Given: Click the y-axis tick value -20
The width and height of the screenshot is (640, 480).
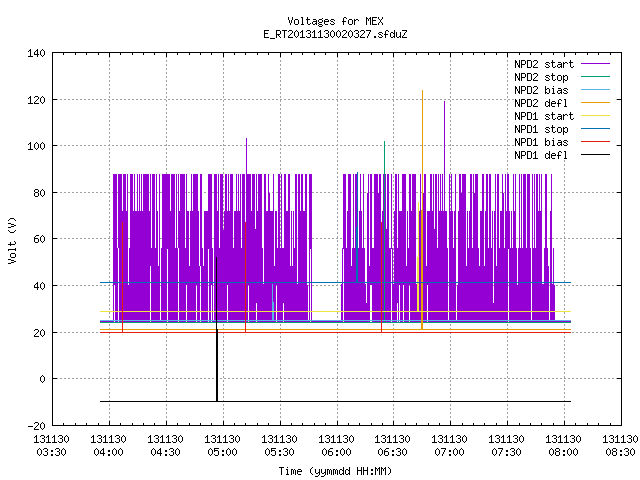Looking at the screenshot, I should pyautogui.click(x=36, y=426).
